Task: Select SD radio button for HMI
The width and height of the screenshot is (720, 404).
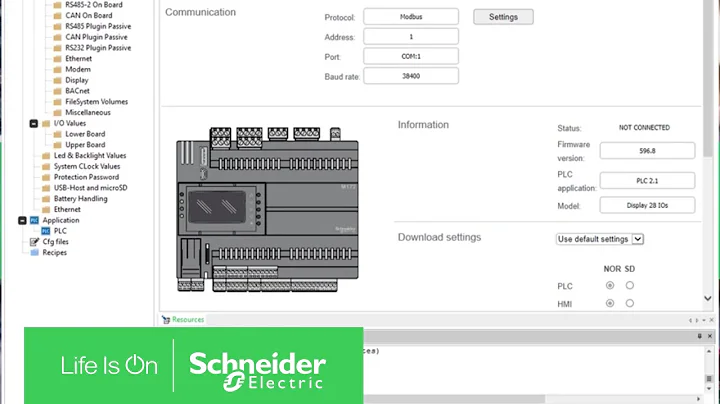Action: point(630,303)
